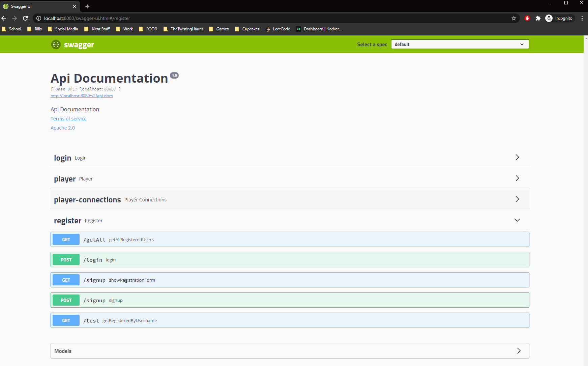Image resolution: width=588 pixels, height=366 pixels.
Task: Collapse the register section chevron
Action: click(517, 220)
